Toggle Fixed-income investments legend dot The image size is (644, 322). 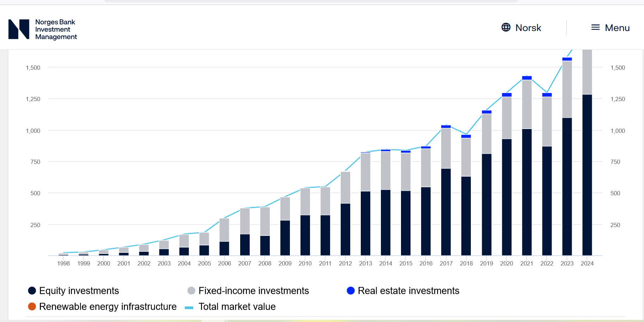[x=192, y=291]
